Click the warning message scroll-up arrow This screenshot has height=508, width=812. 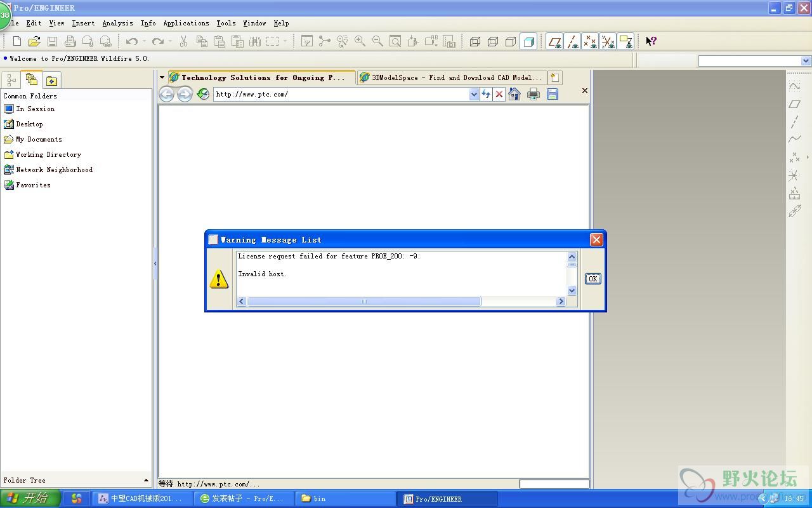572,257
